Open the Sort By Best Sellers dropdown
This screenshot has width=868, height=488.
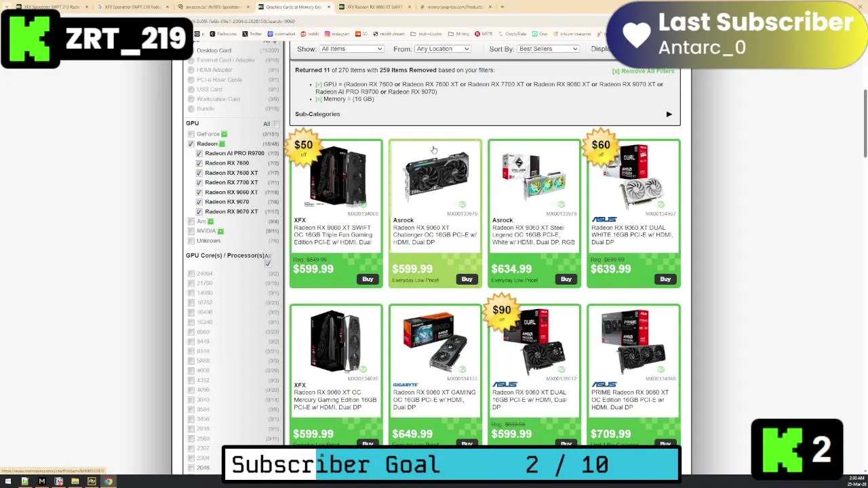548,49
